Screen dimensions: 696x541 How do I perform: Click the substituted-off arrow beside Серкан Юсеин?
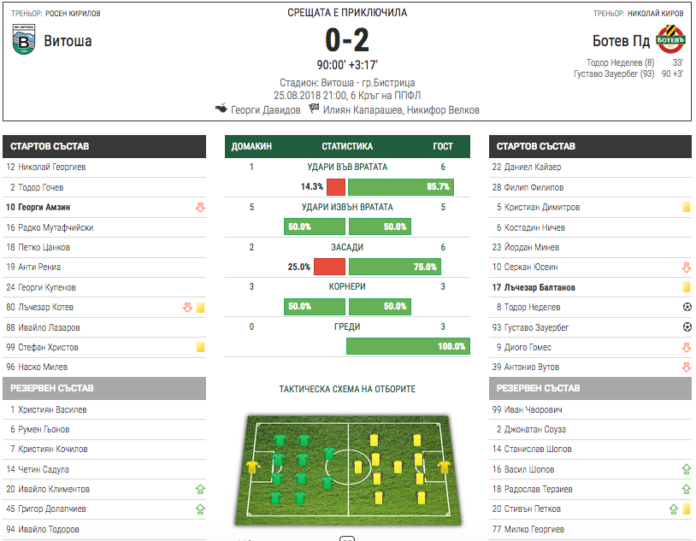tap(686, 267)
